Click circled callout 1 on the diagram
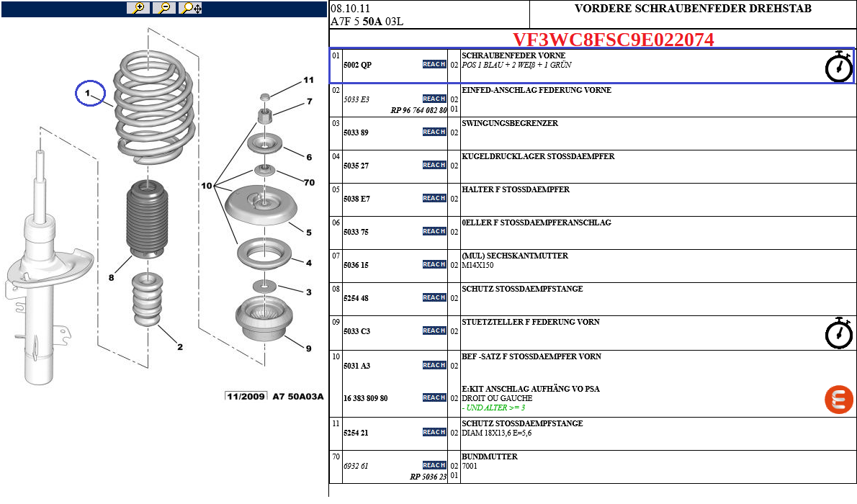 coord(91,94)
